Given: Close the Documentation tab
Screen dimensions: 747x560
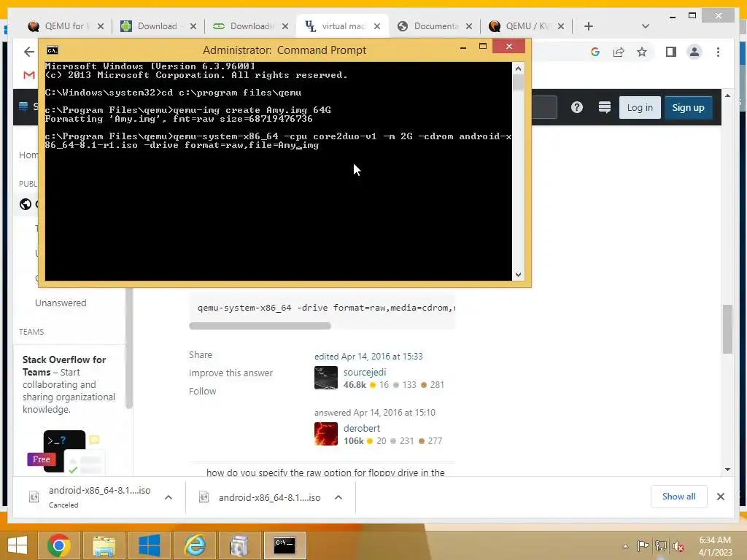Looking at the screenshot, I should 469,26.
